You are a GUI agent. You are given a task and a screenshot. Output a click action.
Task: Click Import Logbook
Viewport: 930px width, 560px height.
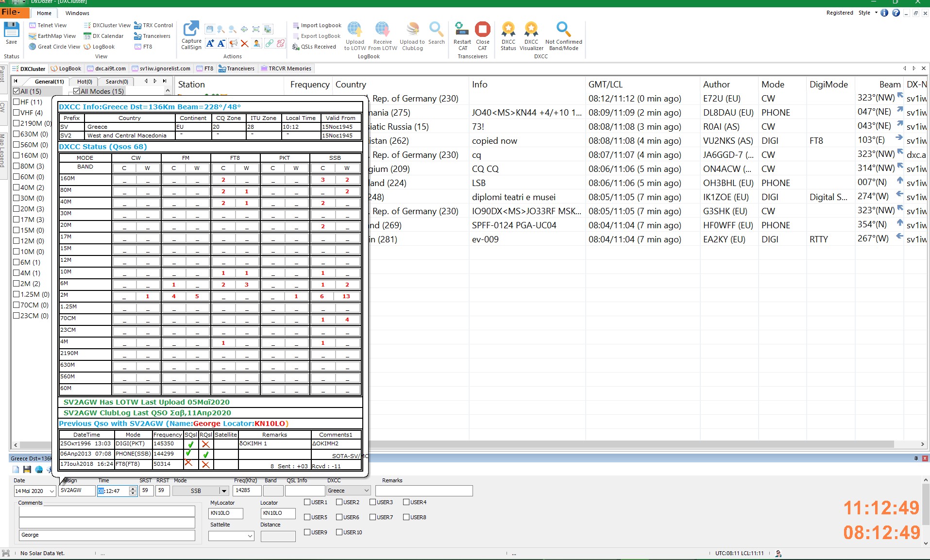click(317, 25)
